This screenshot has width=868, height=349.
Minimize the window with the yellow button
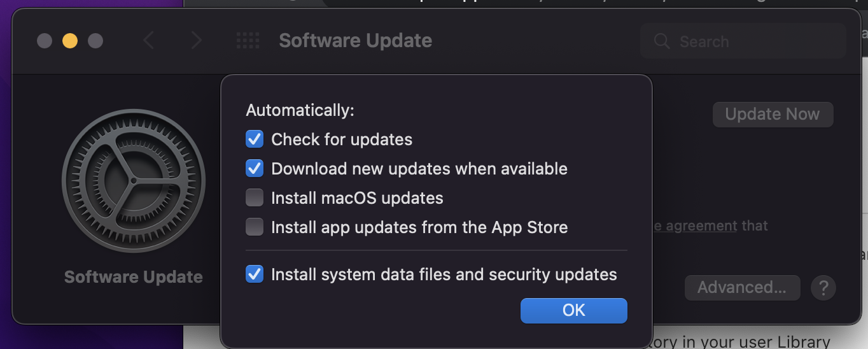coord(70,41)
